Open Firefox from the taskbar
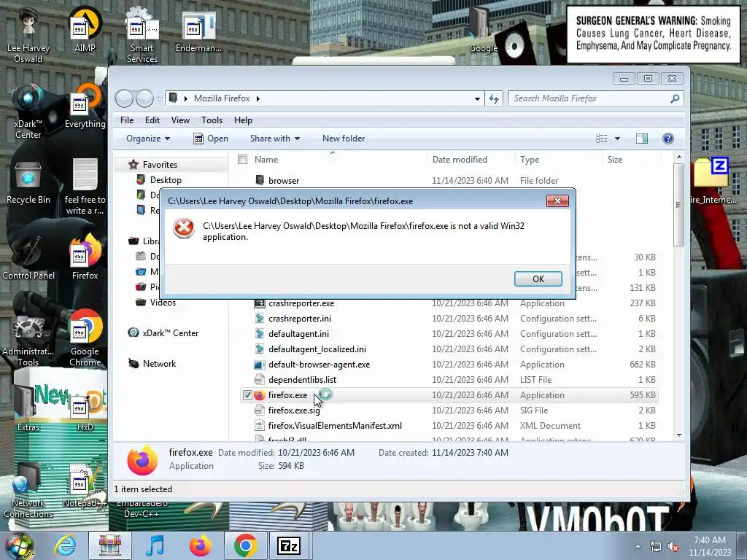The image size is (747, 560). 200,545
